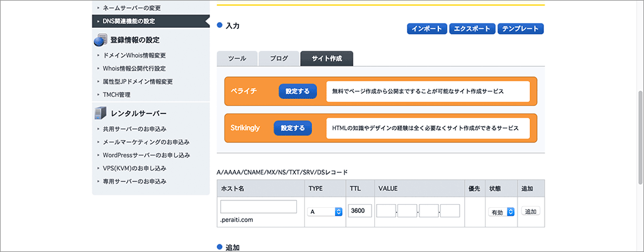Open 共用サーバーのお申込み link
The height and width of the screenshot is (252, 644).
point(135,129)
